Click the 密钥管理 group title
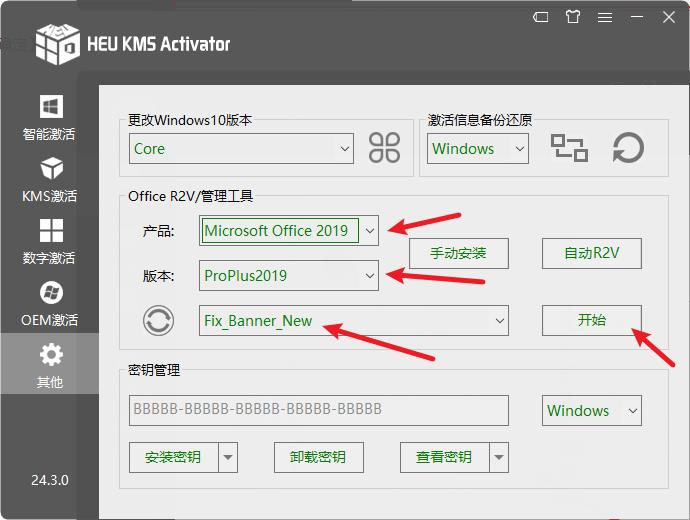This screenshot has height=520, width=690. pyautogui.click(x=154, y=370)
